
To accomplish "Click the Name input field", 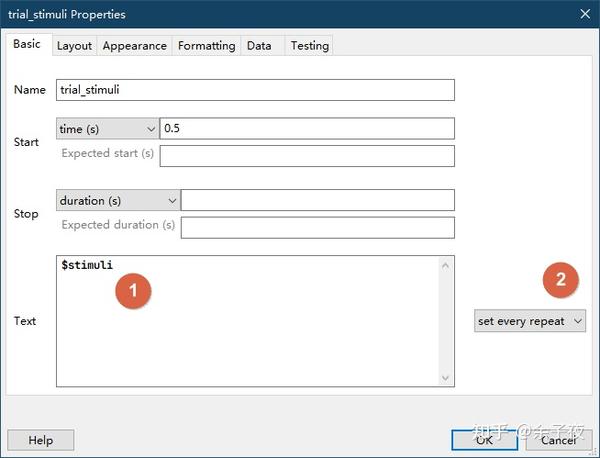I will tap(255, 90).
